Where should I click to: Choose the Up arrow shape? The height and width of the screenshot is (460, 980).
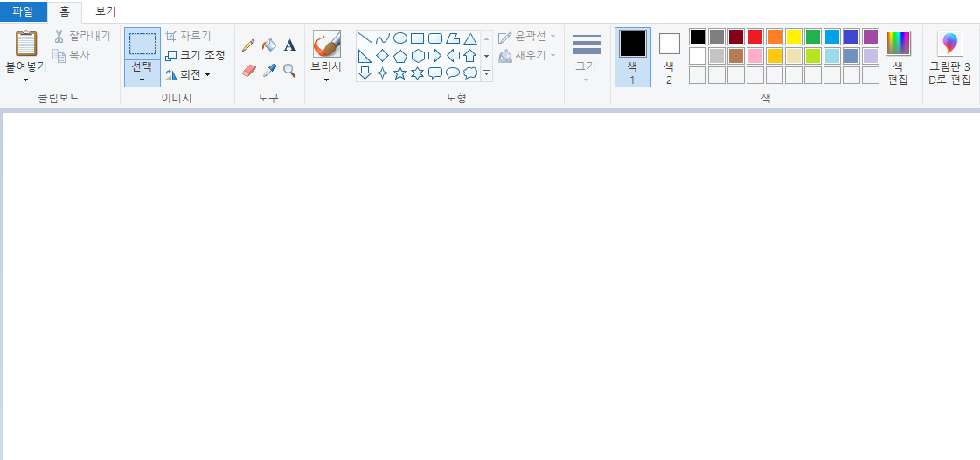point(470,56)
